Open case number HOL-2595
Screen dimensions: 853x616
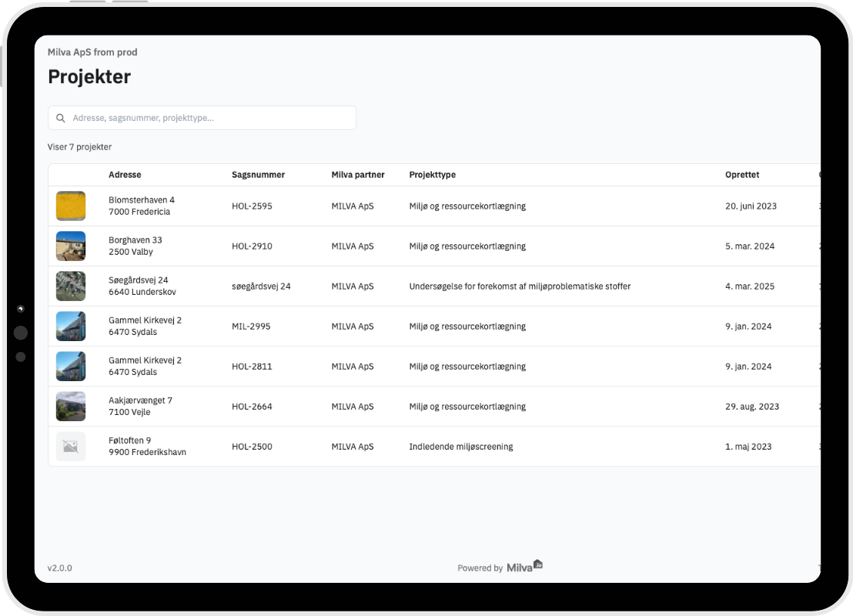coord(252,206)
